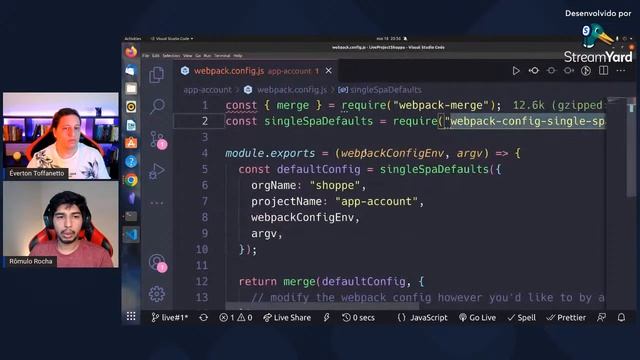Toggle Spell checker in status bar
Viewport: 640px width, 360px height.
pyautogui.click(x=522, y=318)
